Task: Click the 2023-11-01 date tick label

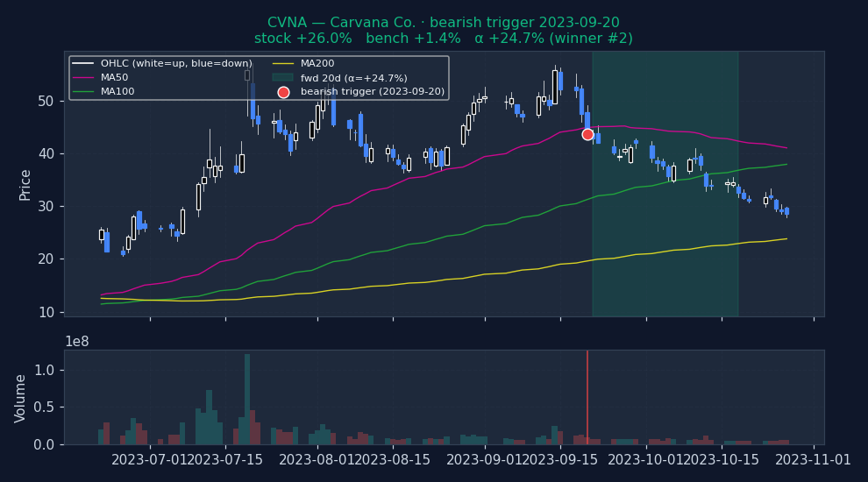Action: click(x=815, y=460)
